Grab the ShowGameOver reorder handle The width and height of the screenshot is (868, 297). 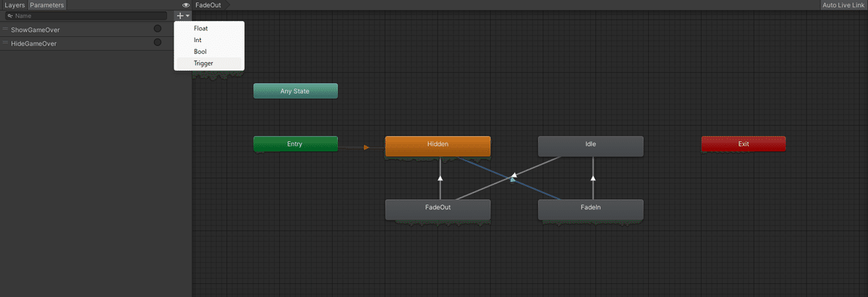[5, 29]
